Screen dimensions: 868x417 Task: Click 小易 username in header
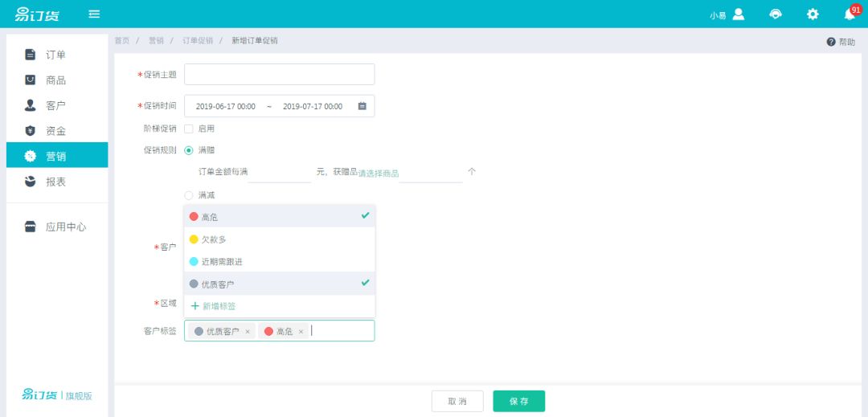(x=718, y=15)
